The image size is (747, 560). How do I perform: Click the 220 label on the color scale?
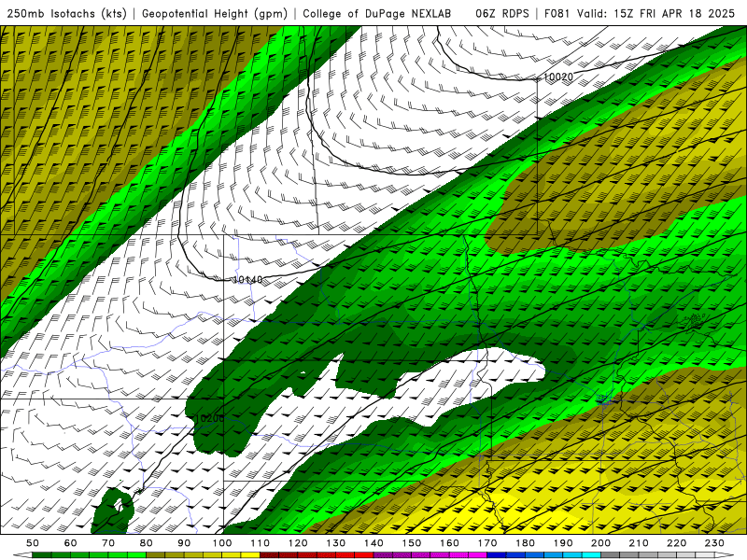(676, 543)
